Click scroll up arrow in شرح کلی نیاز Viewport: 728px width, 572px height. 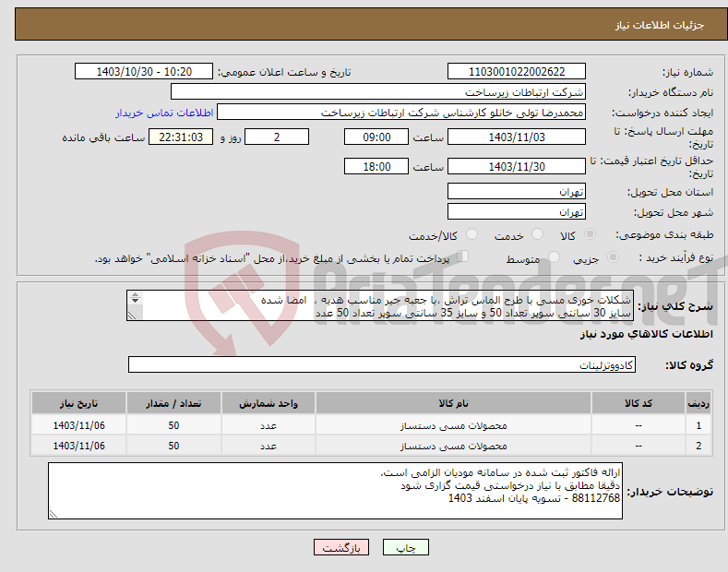(135, 294)
